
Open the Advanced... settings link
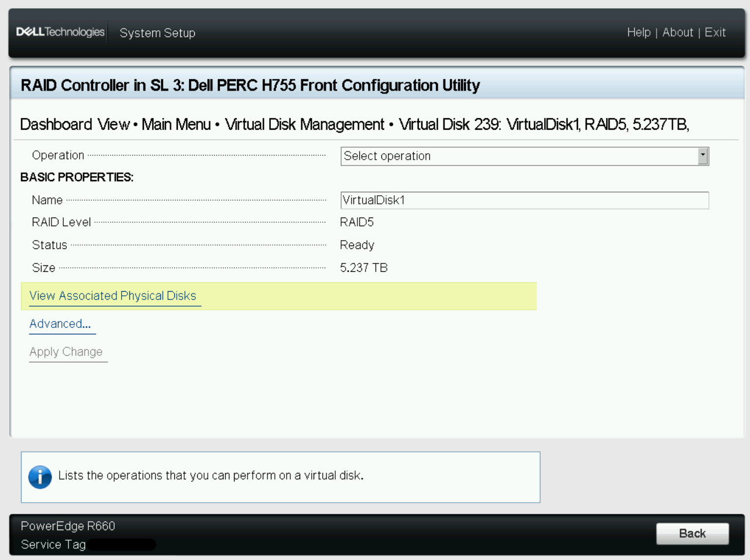click(60, 324)
